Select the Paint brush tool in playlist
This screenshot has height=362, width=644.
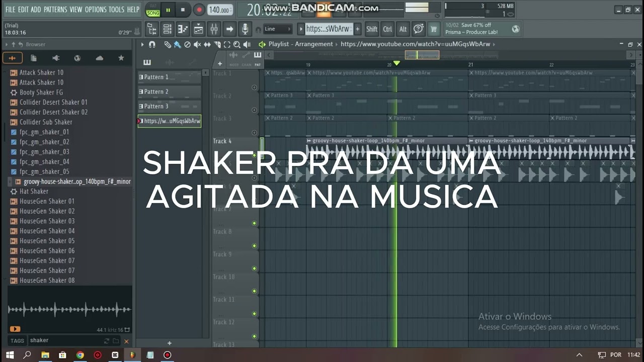178,44
